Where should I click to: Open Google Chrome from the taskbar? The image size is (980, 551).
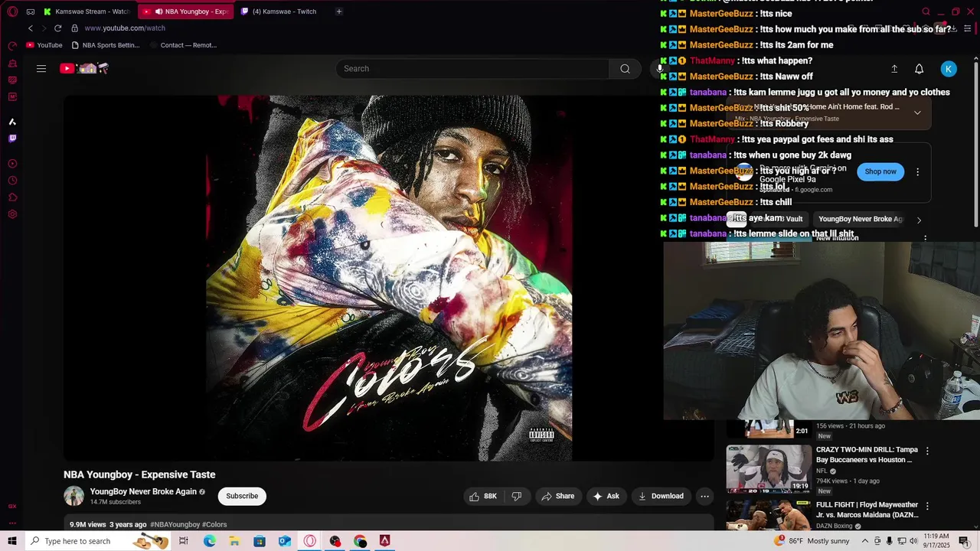pos(361,541)
